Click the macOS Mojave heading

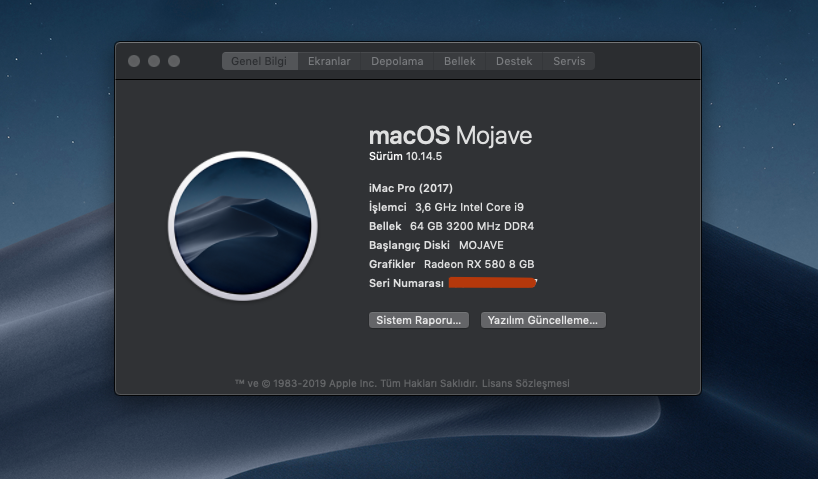pyautogui.click(x=450, y=135)
